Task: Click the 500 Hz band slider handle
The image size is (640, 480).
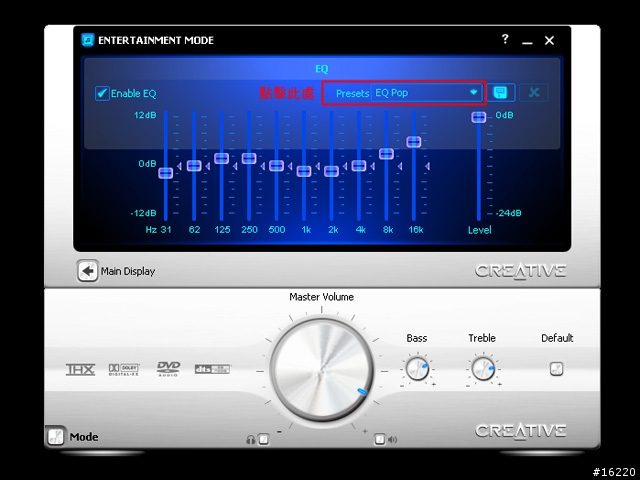Action: 276,165
